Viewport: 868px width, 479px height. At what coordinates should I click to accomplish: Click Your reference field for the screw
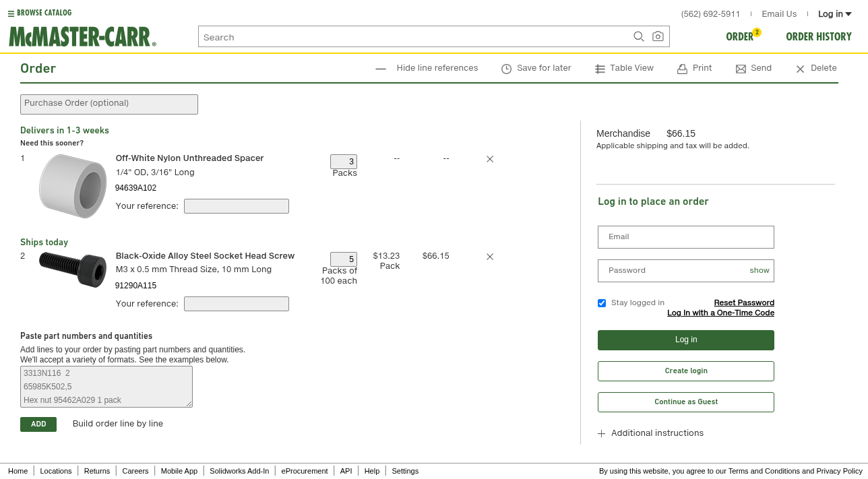tap(237, 304)
